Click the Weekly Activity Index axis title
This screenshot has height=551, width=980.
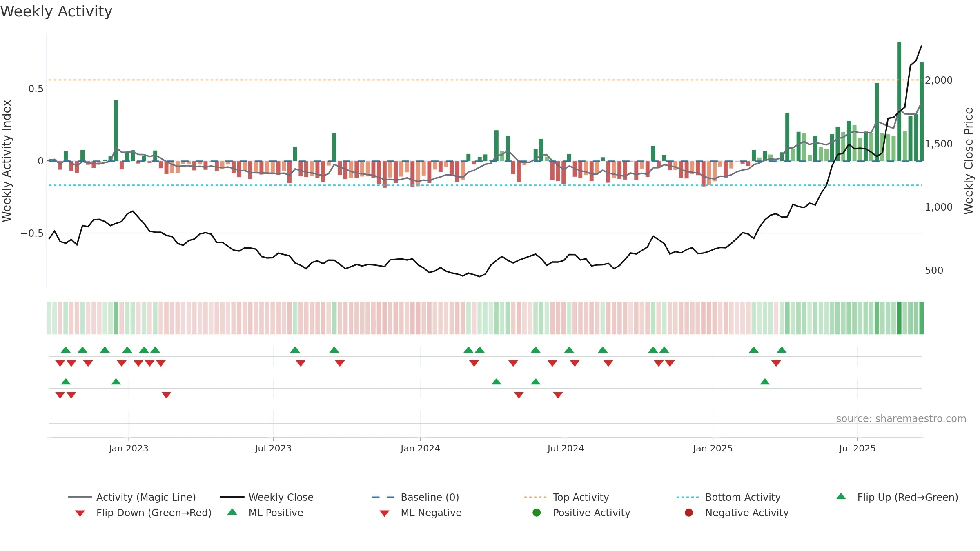[7, 161]
